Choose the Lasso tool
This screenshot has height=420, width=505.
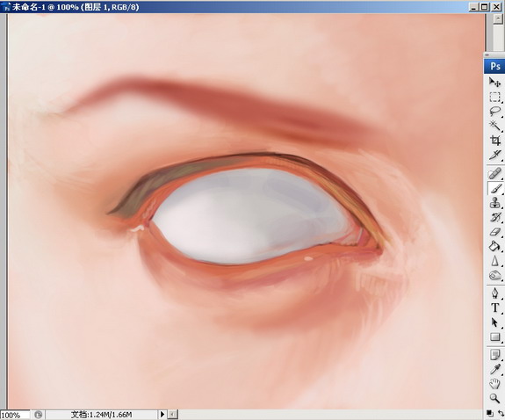[494, 112]
